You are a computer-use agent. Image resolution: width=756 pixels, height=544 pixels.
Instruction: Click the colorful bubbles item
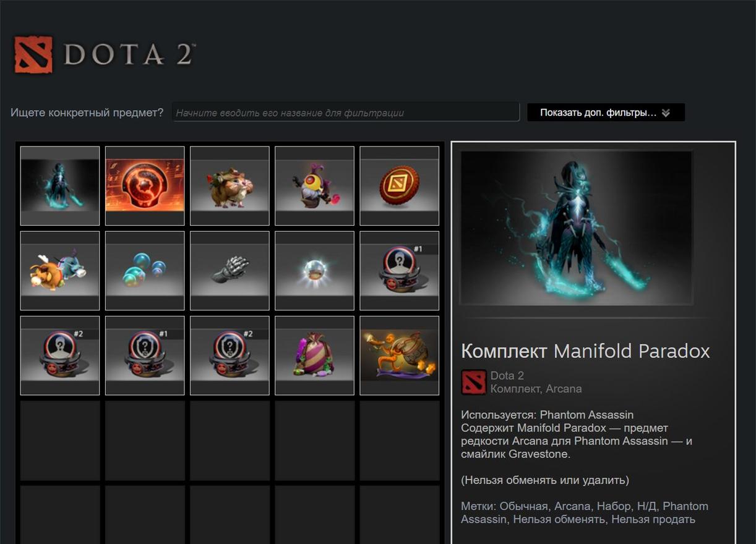pyautogui.click(x=145, y=270)
